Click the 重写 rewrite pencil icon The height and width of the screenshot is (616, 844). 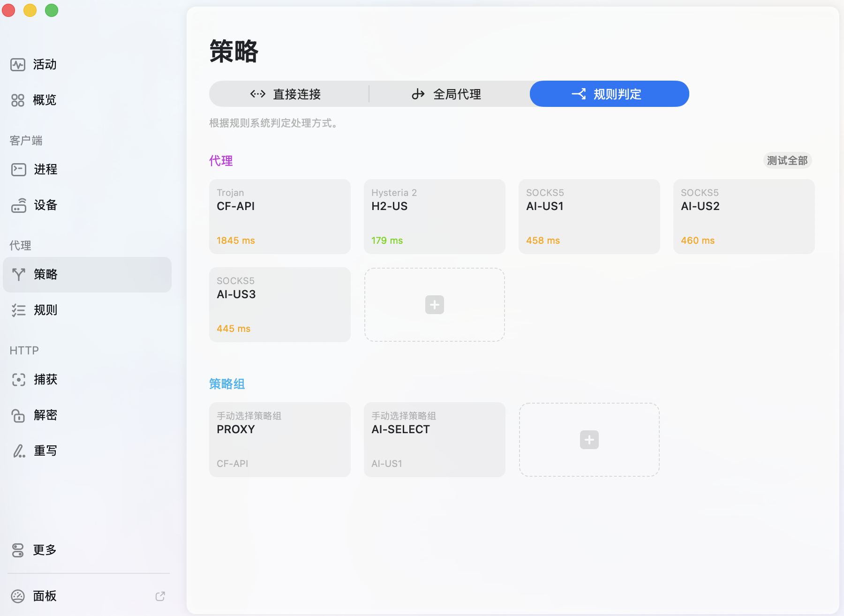[x=19, y=451]
